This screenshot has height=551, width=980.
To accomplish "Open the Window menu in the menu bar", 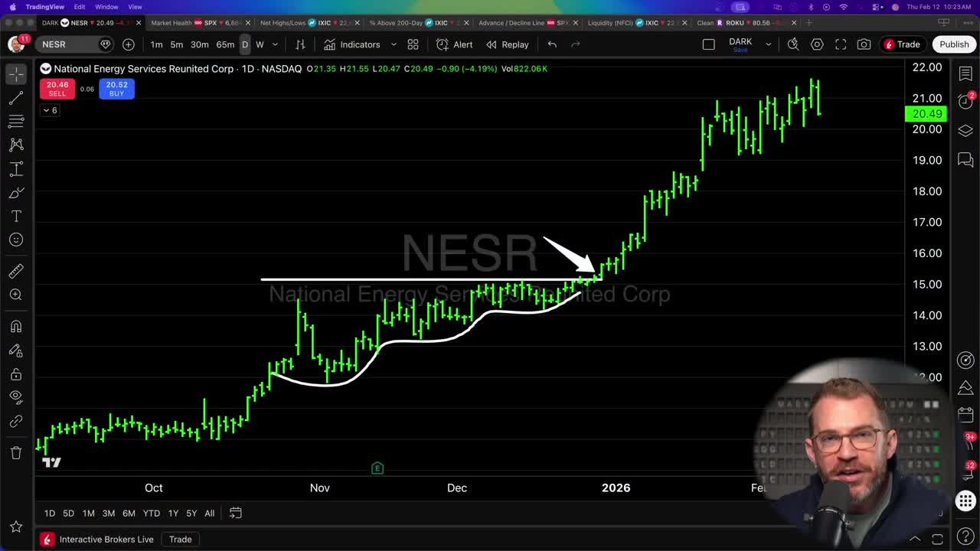I will pyautogui.click(x=106, y=6).
